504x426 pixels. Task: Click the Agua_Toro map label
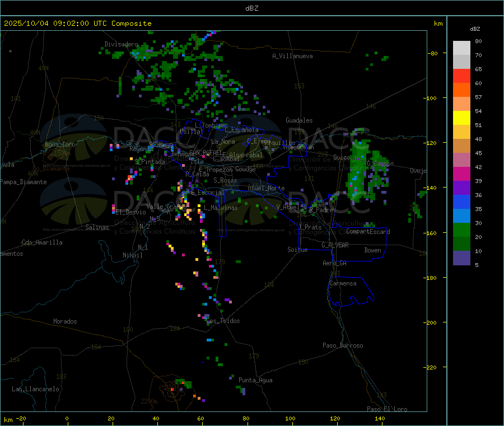coord(60,144)
